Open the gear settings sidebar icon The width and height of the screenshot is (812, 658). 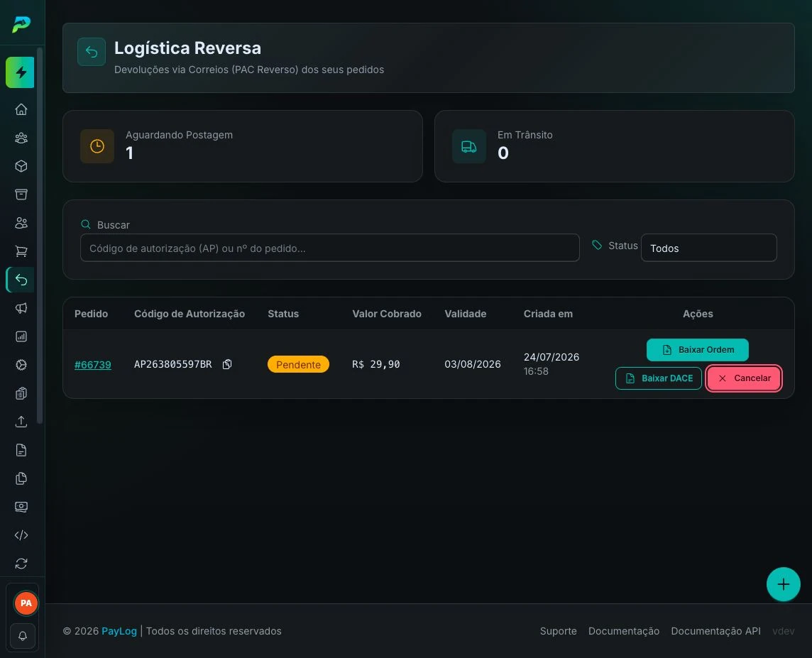point(21,365)
